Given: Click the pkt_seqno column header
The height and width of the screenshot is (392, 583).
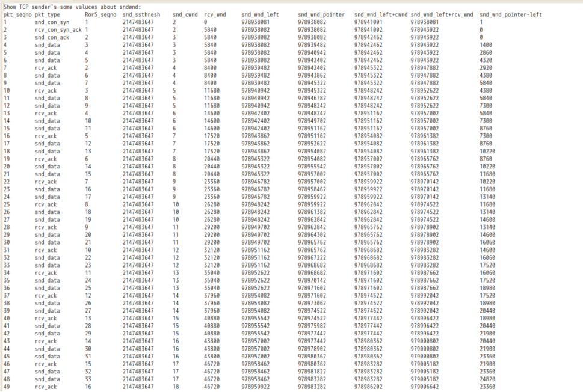Looking at the screenshot, I should point(16,14).
